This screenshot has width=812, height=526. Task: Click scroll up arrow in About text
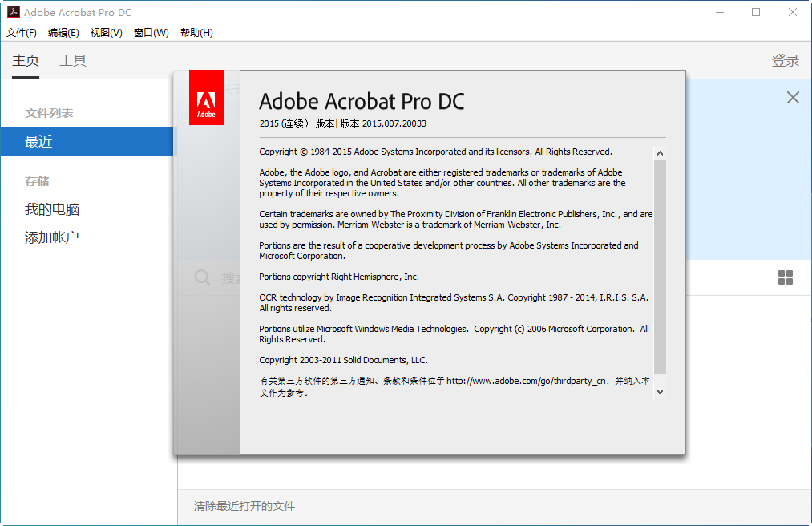click(660, 153)
